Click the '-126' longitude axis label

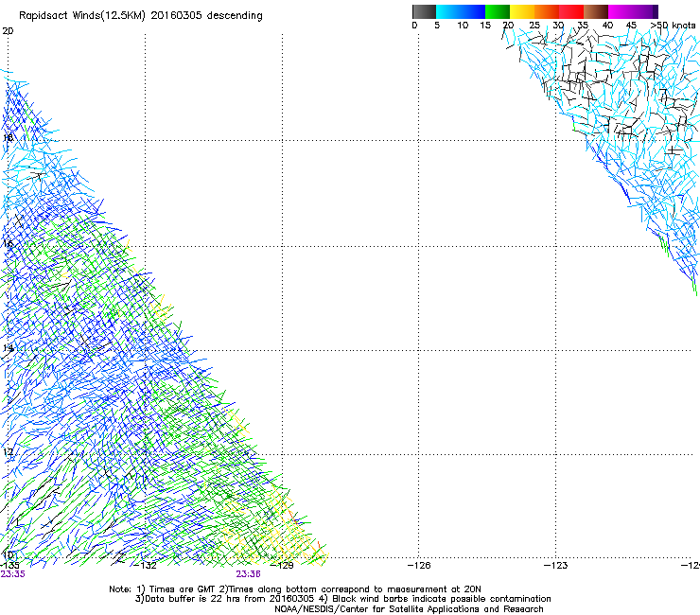click(419, 566)
